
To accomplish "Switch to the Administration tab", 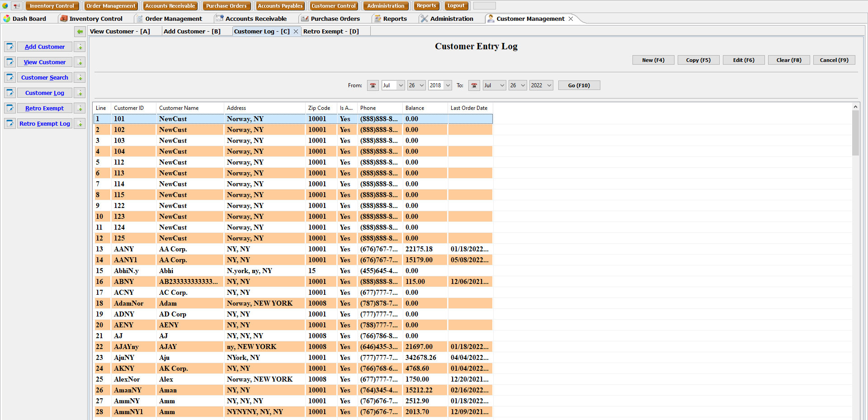I will coord(447,19).
